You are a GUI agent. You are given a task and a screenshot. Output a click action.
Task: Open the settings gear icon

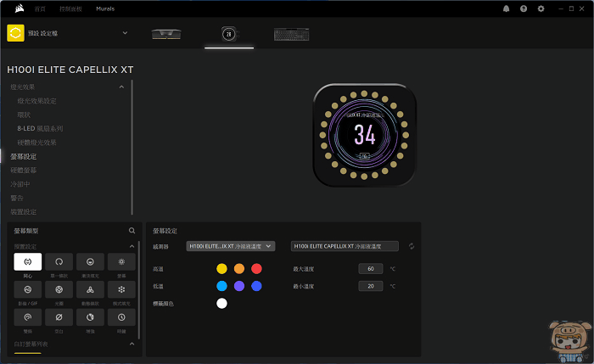point(541,8)
